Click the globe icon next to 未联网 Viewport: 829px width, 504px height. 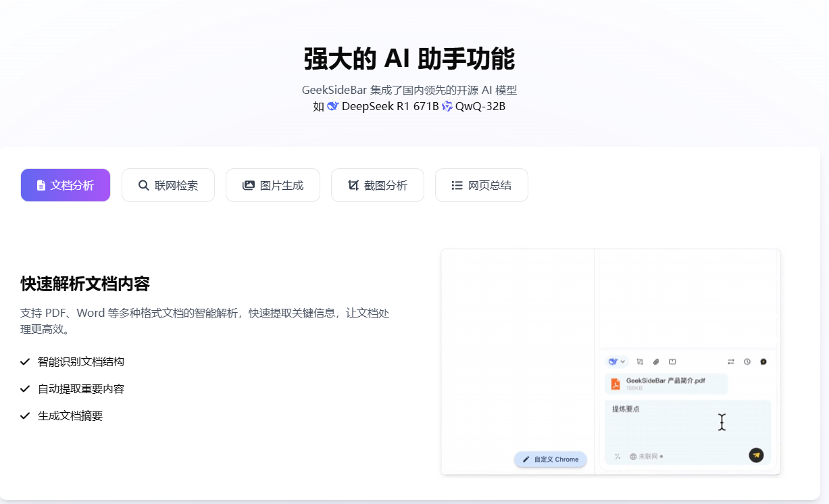pos(632,457)
